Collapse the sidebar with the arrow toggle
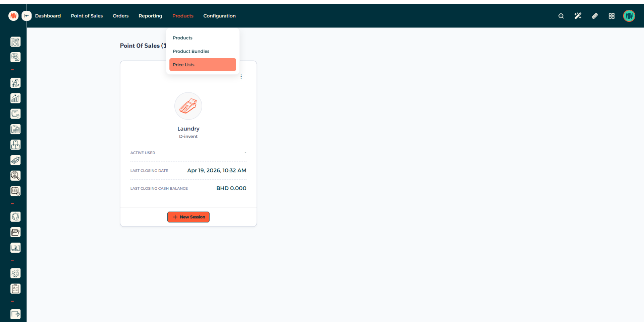This screenshot has height=322, width=644. [26, 16]
